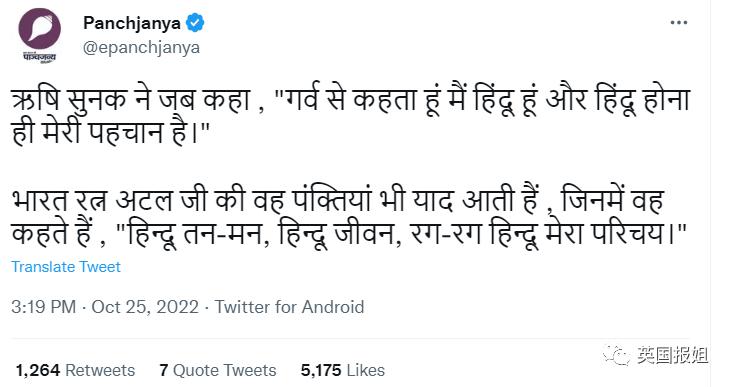Click the second paragraph starting with भारत रत्न

349,217
